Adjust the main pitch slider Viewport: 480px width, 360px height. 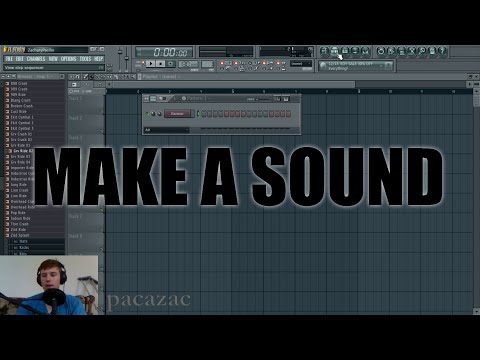(x=127, y=58)
